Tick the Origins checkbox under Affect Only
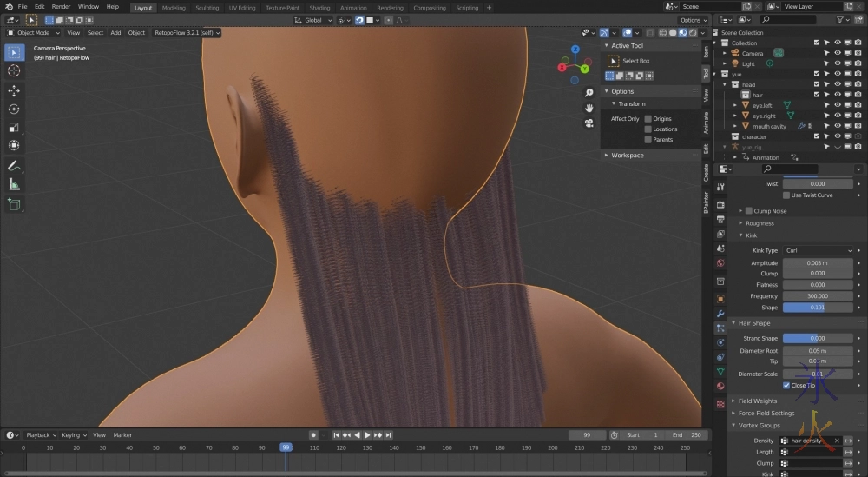The width and height of the screenshot is (868, 477). (x=648, y=118)
